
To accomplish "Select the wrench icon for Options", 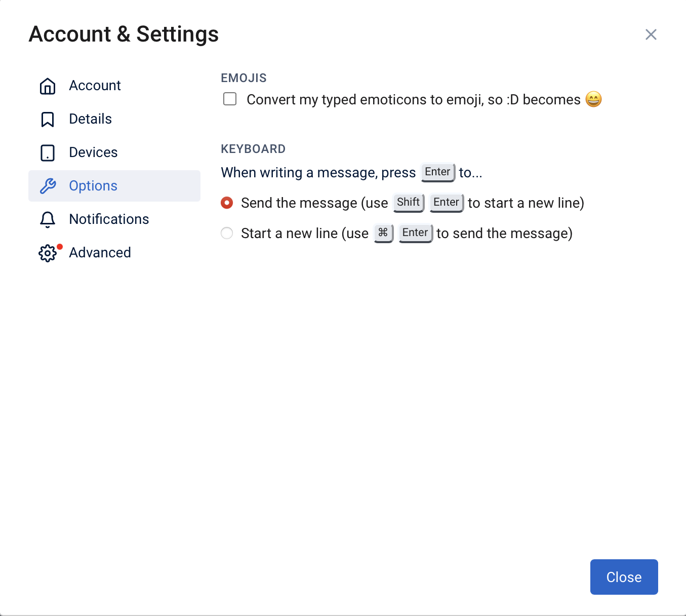I will [x=47, y=186].
